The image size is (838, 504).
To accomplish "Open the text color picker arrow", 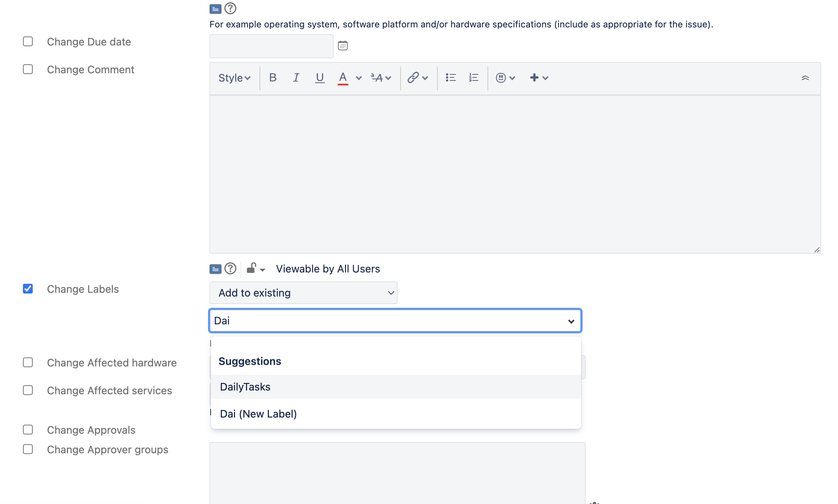I will click(358, 78).
